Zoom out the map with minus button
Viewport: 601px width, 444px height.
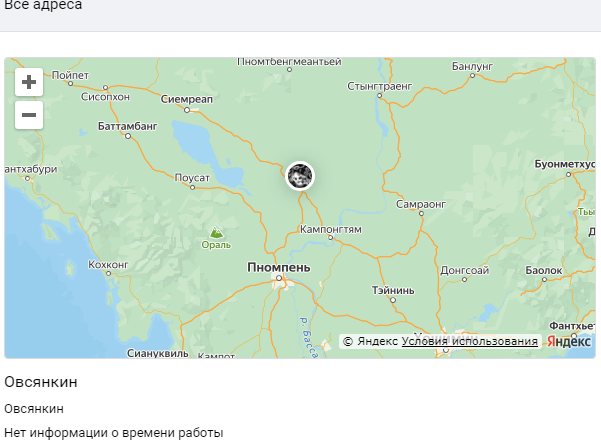click(x=29, y=115)
